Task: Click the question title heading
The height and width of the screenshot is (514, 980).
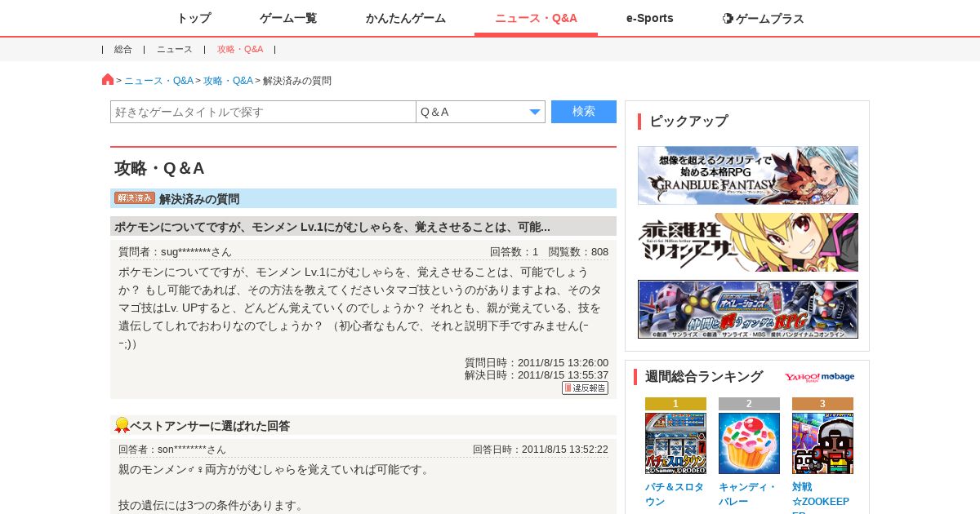Action: [332, 227]
